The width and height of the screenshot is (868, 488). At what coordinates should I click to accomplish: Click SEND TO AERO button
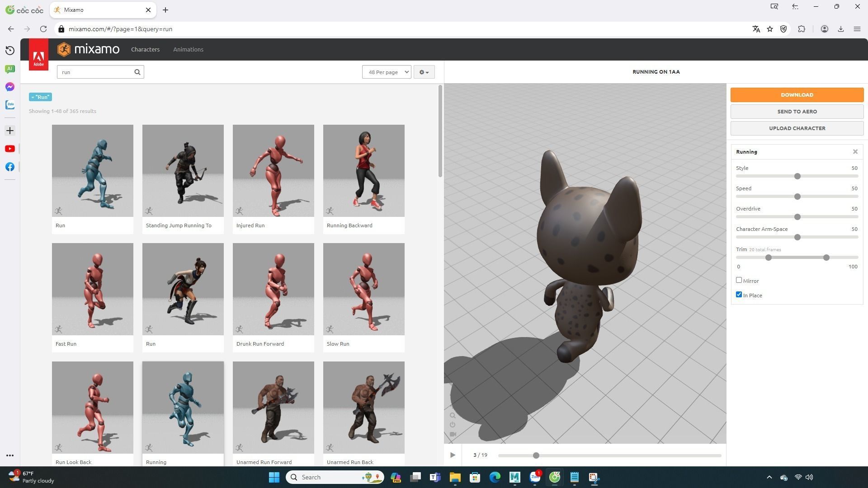pyautogui.click(x=797, y=112)
